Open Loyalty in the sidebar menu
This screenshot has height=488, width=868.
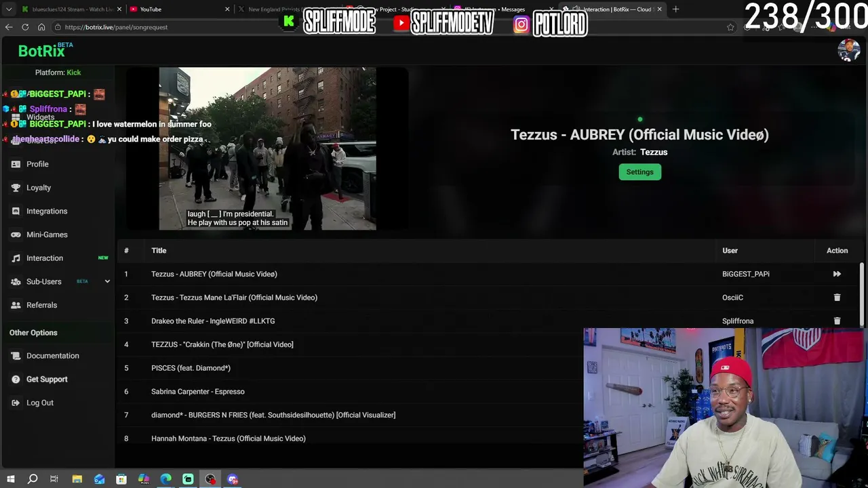(x=39, y=188)
